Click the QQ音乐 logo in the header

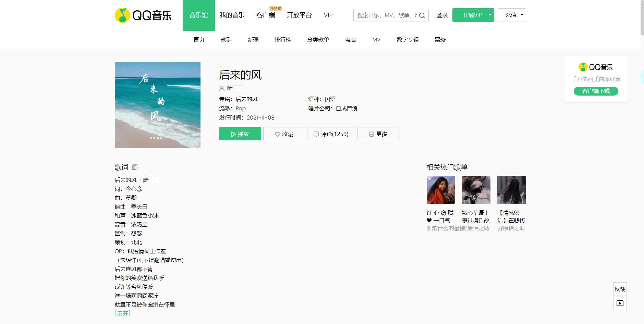(143, 15)
